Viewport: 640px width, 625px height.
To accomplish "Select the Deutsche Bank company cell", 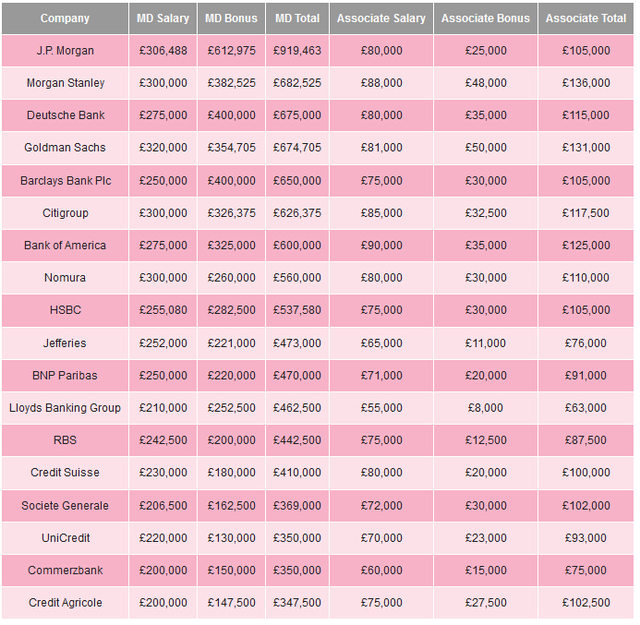I will (65, 115).
